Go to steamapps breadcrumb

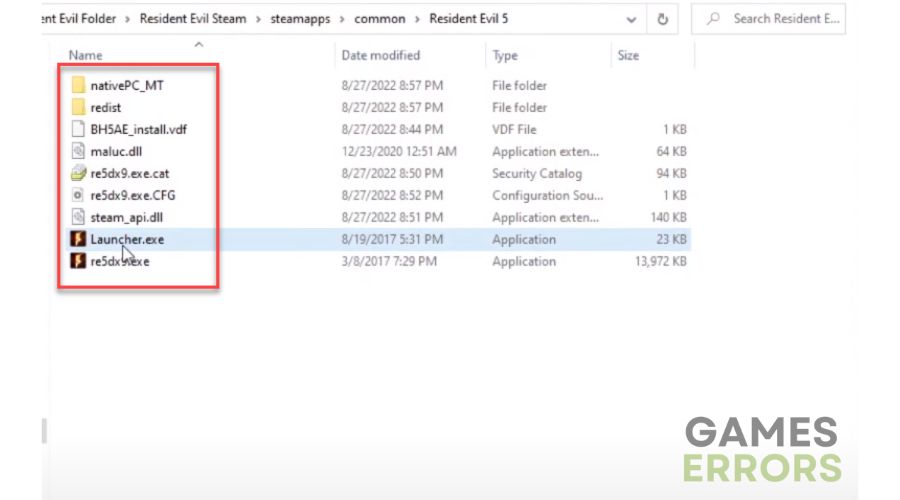pyautogui.click(x=300, y=19)
